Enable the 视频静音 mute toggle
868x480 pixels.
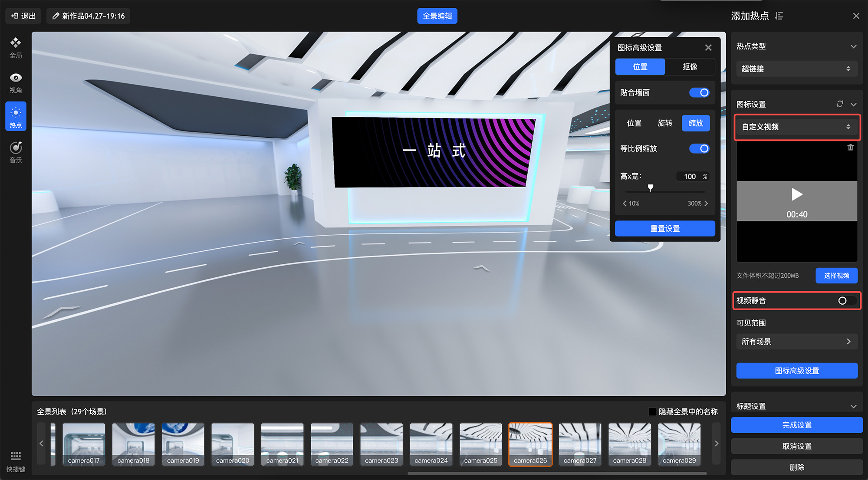point(846,301)
